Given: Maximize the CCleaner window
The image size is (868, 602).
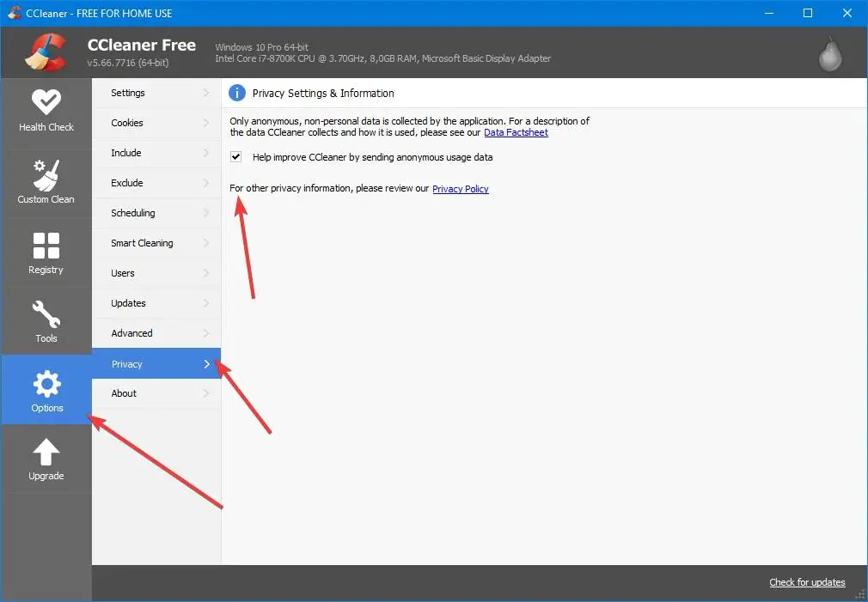Looking at the screenshot, I should (808, 13).
